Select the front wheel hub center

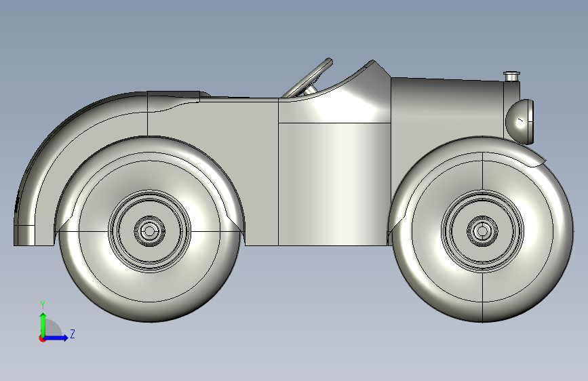click(482, 231)
